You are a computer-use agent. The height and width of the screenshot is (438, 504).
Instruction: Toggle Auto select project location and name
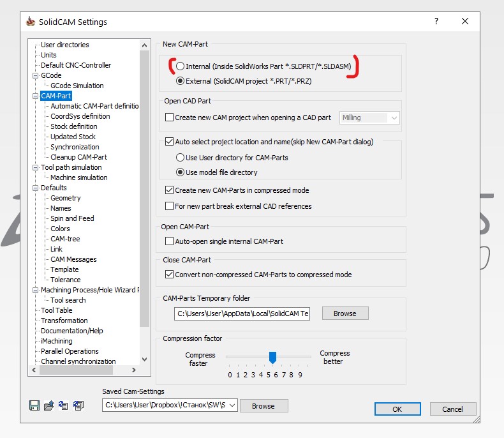[169, 142]
